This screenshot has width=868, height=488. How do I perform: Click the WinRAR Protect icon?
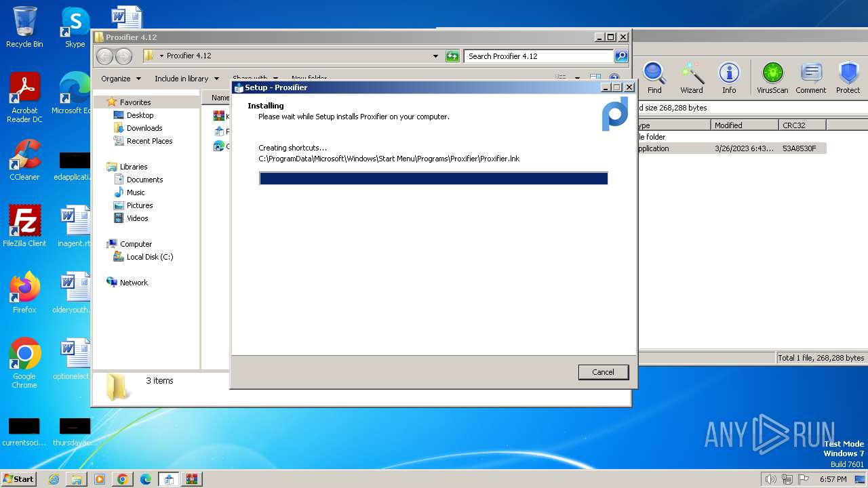pyautogui.click(x=848, y=77)
